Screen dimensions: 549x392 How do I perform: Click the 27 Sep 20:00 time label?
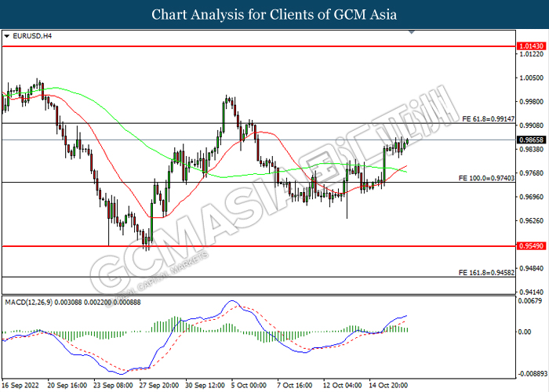coord(159,386)
